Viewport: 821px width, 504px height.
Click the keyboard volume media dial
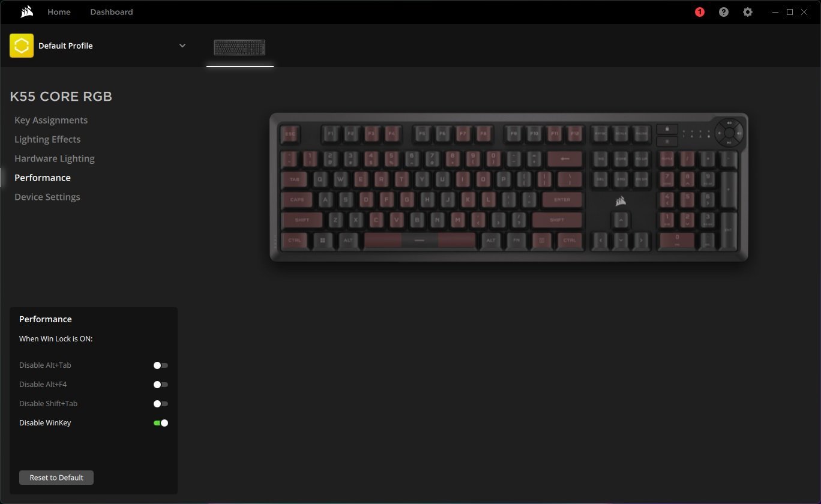729,133
